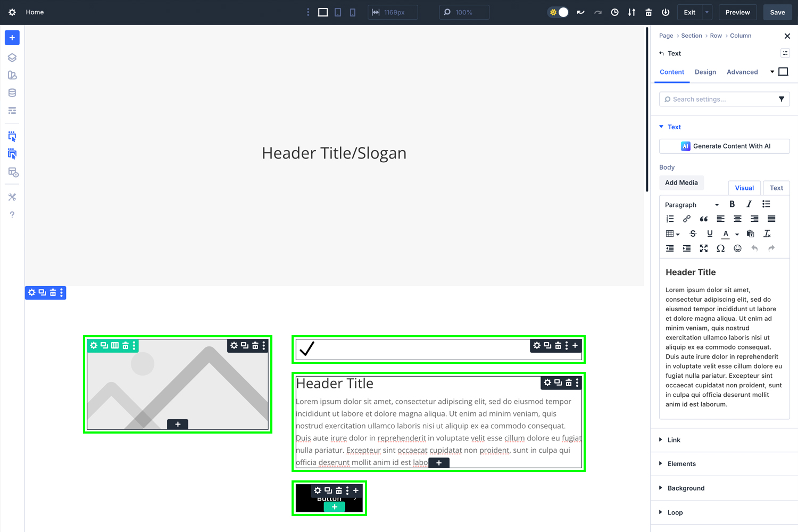798x532 pixels.
Task: Insert a special character with the Omega icon
Action: coord(721,248)
